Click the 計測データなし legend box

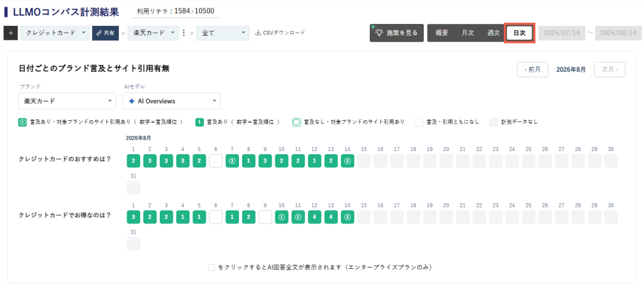coord(494,122)
